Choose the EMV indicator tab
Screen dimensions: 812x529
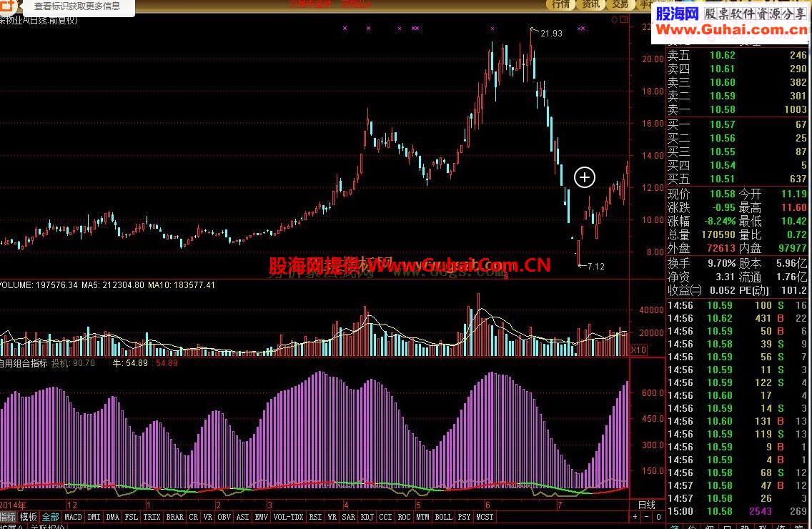tap(261, 517)
